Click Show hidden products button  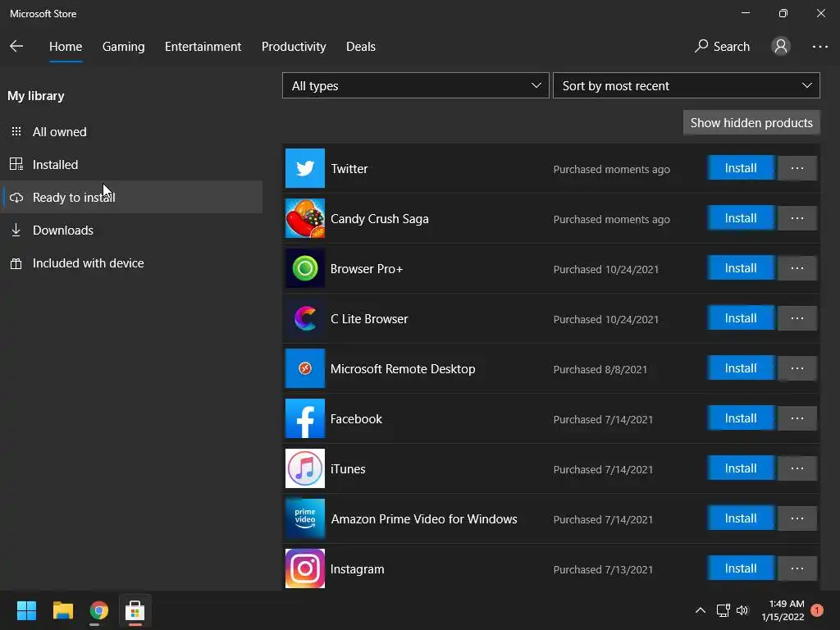pyautogui.click(x=751, y=123)
